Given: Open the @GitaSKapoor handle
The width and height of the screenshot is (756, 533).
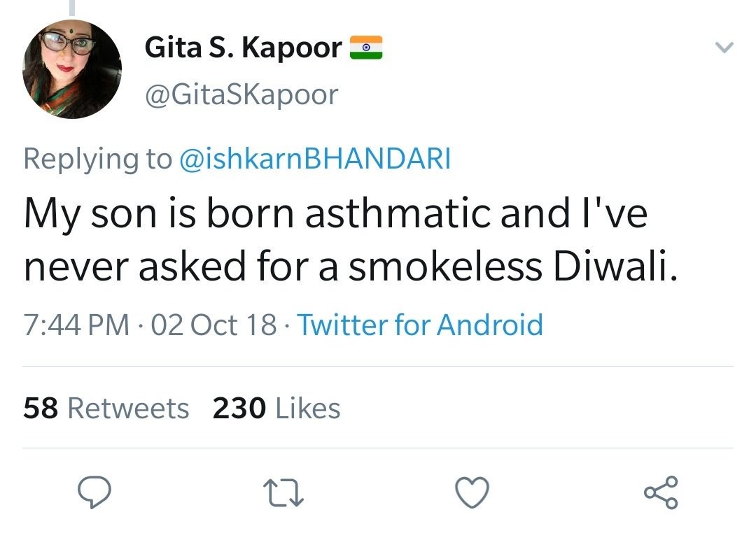Looking at the screenshot, I should (x=241, y=94).
